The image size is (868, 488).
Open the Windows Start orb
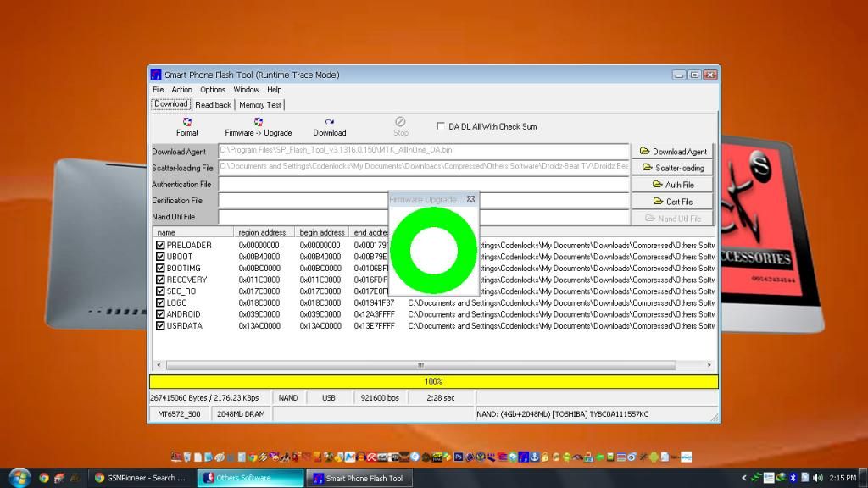18,477
